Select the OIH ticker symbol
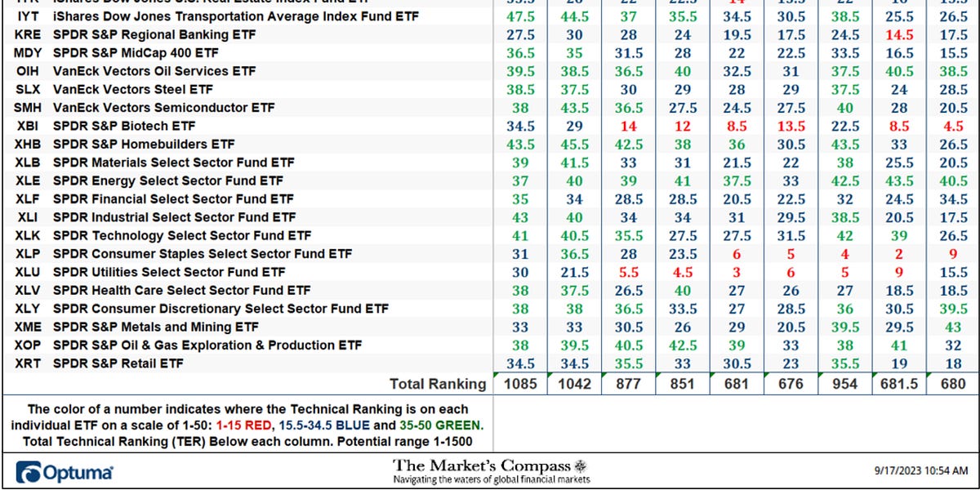The width and height of the screenshot is (980, 490). pos(27,71)
